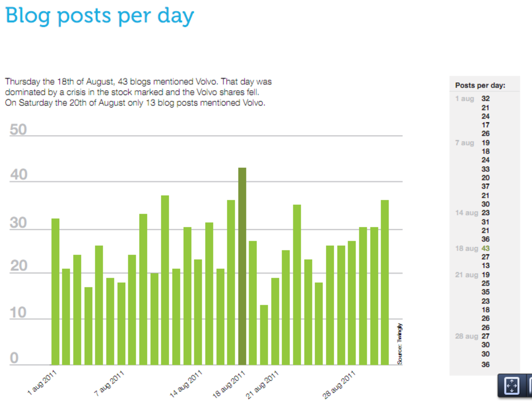532x404 pixels.
Task: Select the '14 aug 2011' x-axis label
Action: [x=186, y=384]
